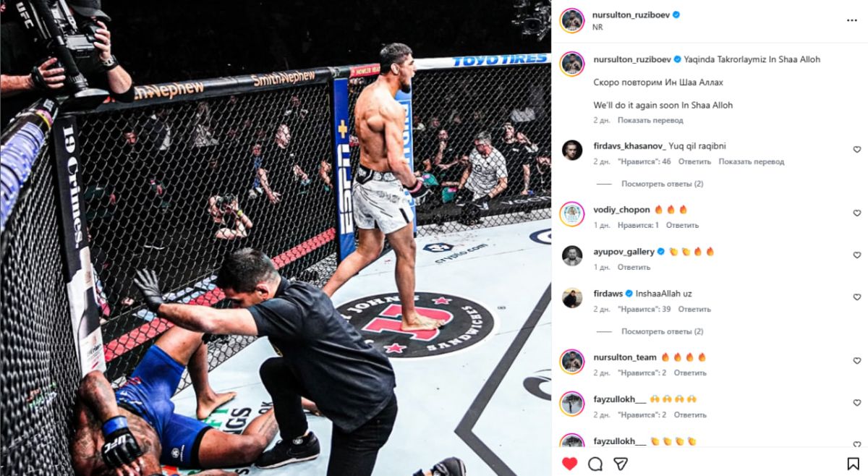
Task: Open the three-dot more options menu
Action: click(851, 20)
